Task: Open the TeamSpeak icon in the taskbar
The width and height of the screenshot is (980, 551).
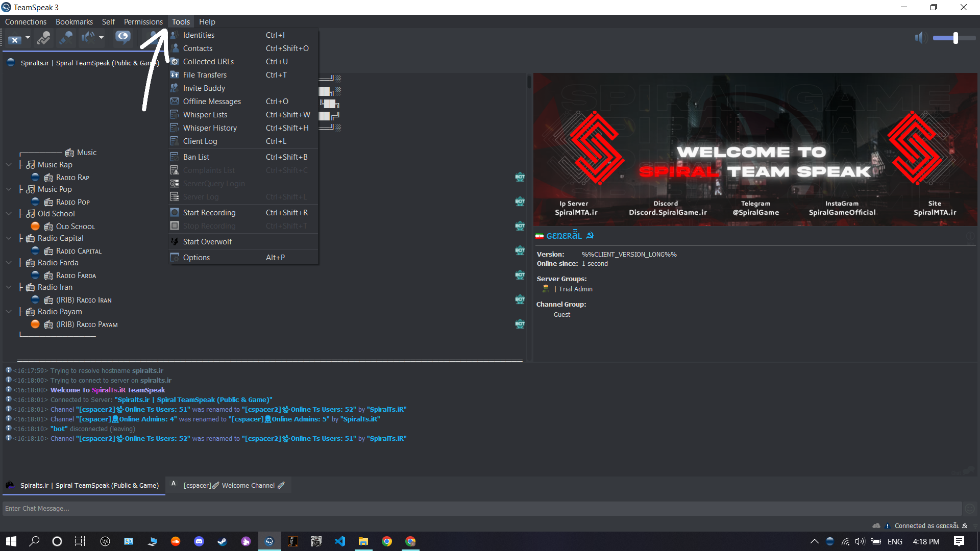Action: [x=269, y=541]
